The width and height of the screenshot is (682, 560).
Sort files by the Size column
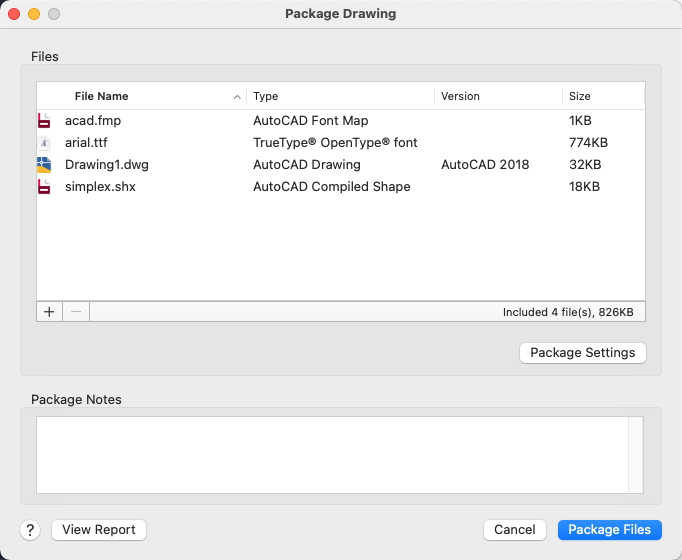[x=601, y=97]
